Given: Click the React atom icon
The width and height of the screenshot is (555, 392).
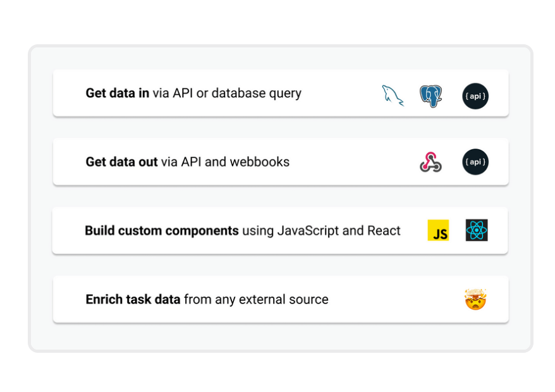Looking at the screenshot, I should coord(477,231).
